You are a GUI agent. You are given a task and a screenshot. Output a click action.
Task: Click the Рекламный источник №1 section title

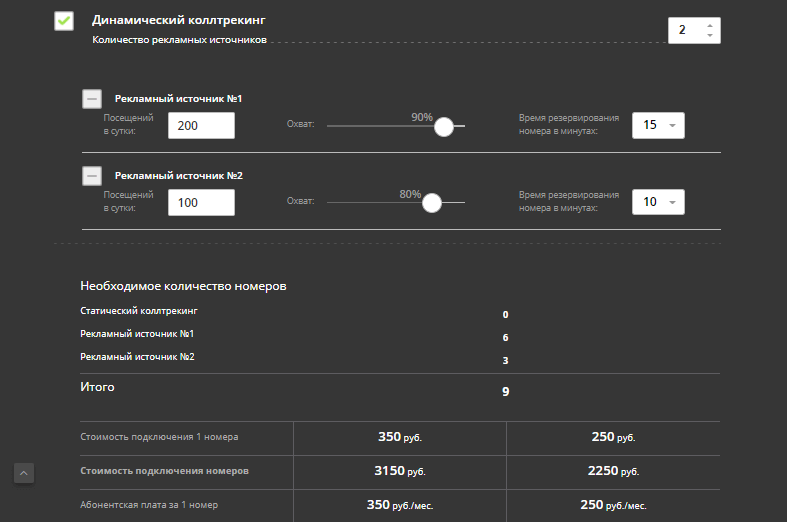179,99
